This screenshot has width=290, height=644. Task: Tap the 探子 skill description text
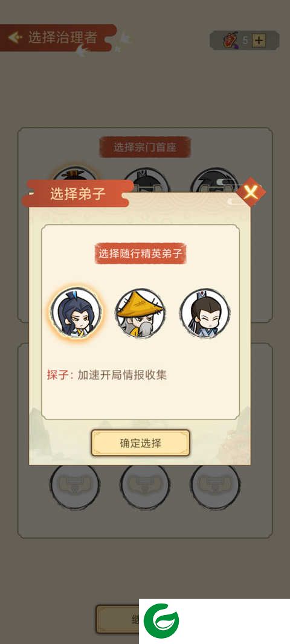[x=106, y=375]
